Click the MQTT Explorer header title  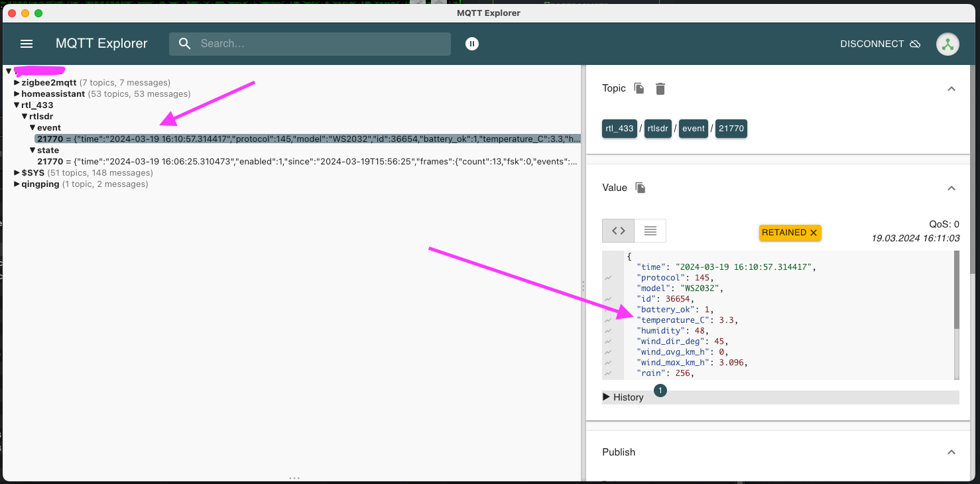tap(101, 44)
